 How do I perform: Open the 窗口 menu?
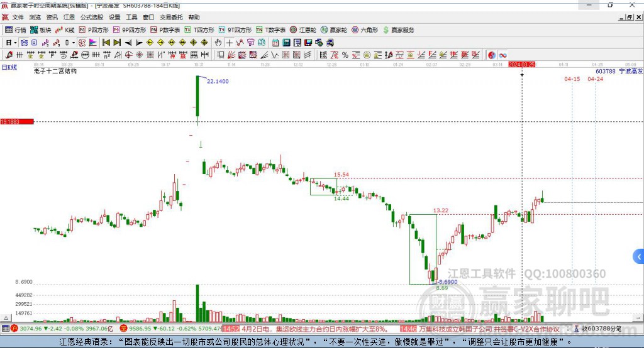148,17
